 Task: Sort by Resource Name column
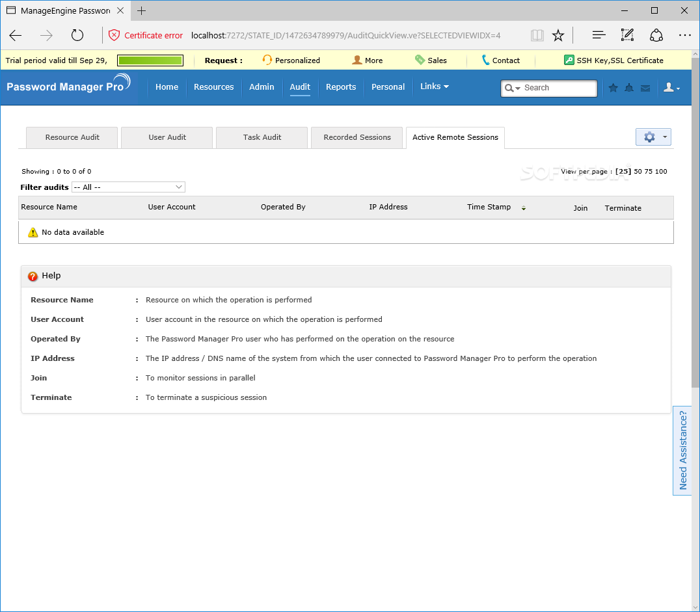click(49, 207)
